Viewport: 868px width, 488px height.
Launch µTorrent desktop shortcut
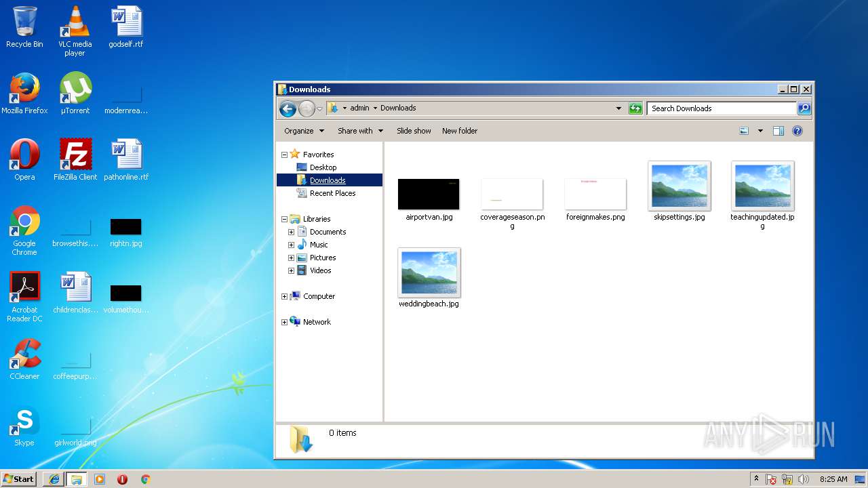tap(75, 94)
